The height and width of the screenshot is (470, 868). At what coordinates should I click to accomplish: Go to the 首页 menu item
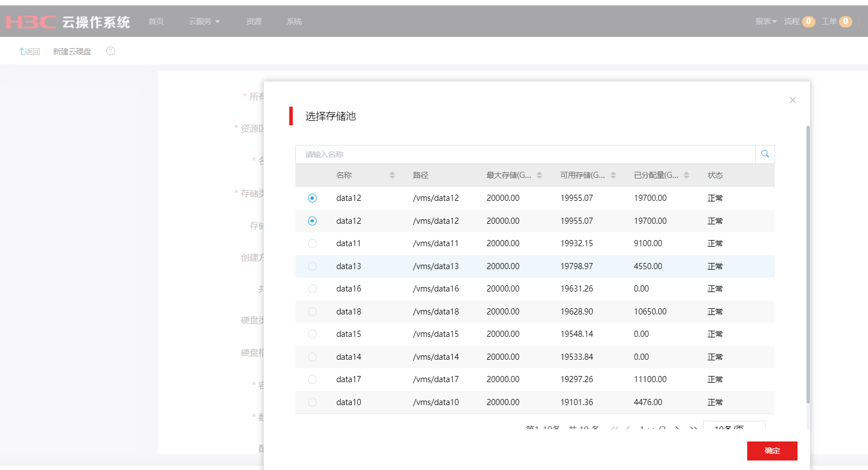(x=156, y=21)
